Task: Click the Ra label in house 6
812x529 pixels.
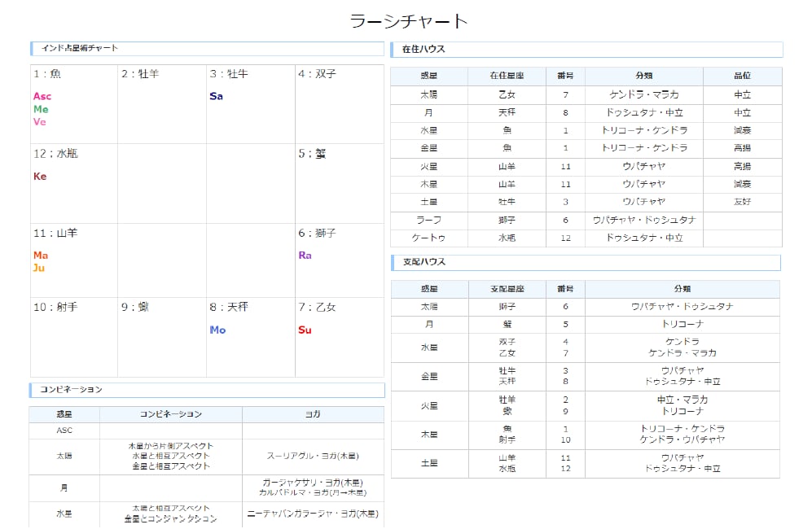Action: click(x=305, y=256)
